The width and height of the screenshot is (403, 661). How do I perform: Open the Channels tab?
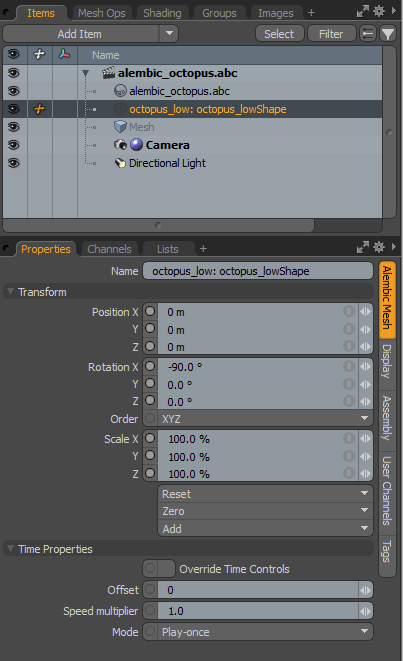[x=109, y=249]
